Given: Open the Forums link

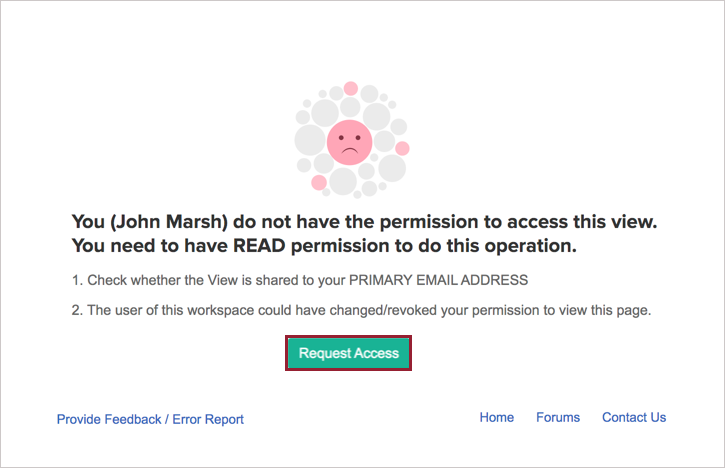Looking at the screenshot, I should pos(558,417).
